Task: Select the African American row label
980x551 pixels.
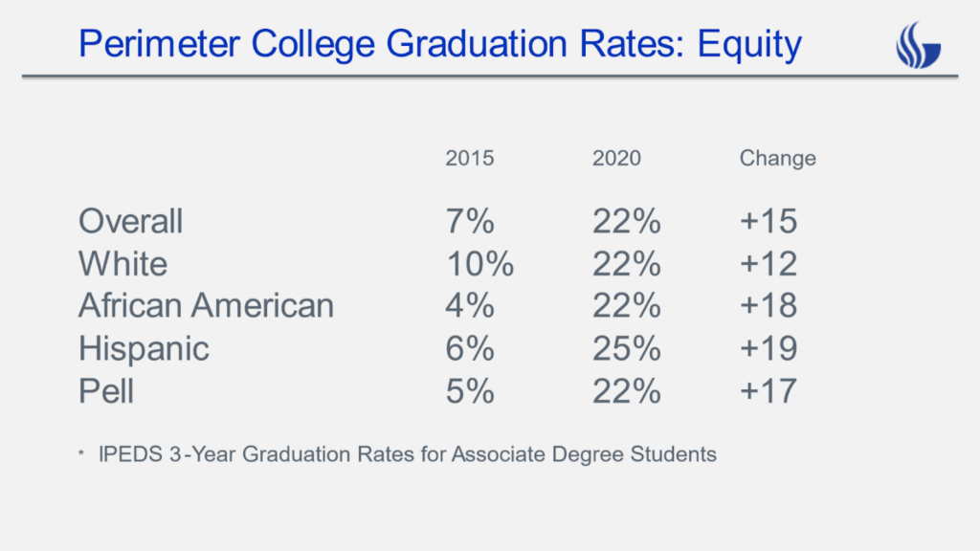Action: pyautogui.click(x=206, y=306)
